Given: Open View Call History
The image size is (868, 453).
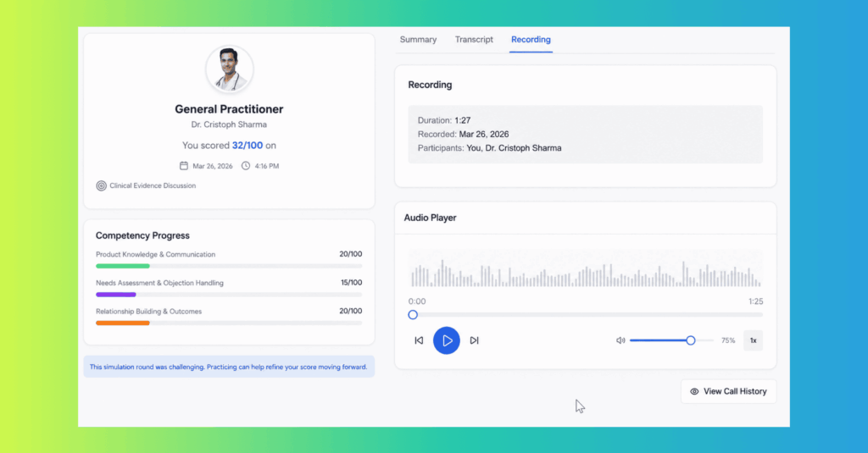Looking at the screenshot, I should tap(728, 391).
